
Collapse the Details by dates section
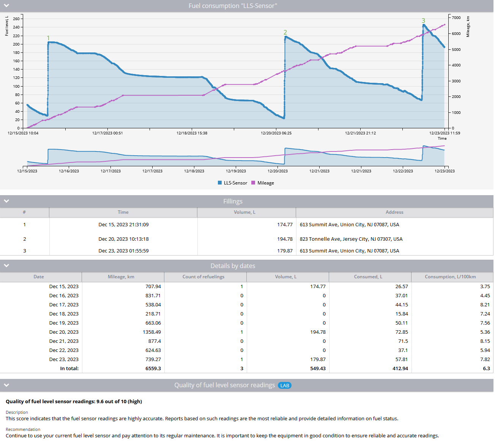pyautogui.click(x=6, y=266)
